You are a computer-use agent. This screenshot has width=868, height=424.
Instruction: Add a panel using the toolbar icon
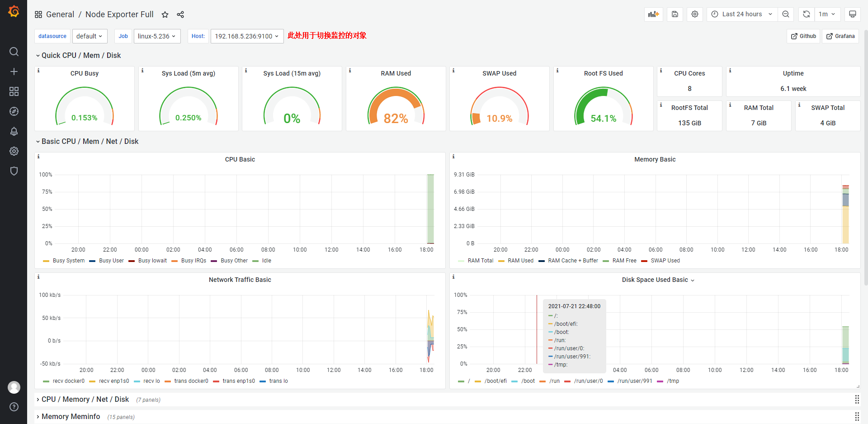[654, 14]
